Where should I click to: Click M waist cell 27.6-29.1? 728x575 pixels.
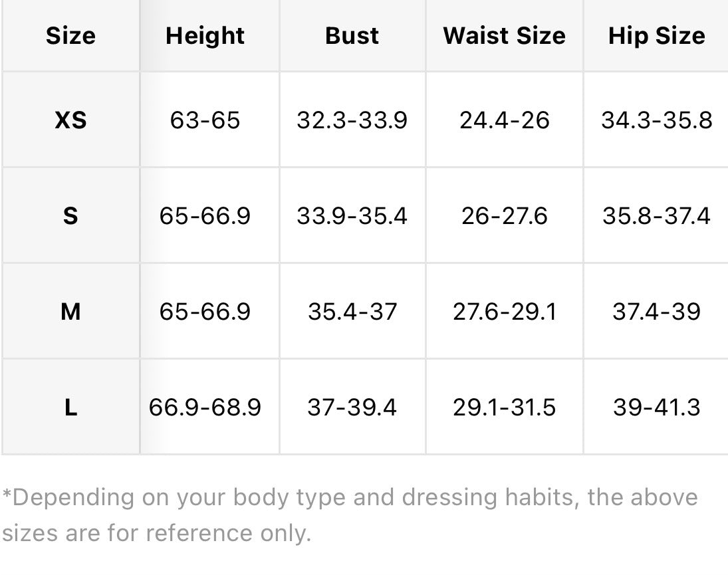tap(504, 311)
